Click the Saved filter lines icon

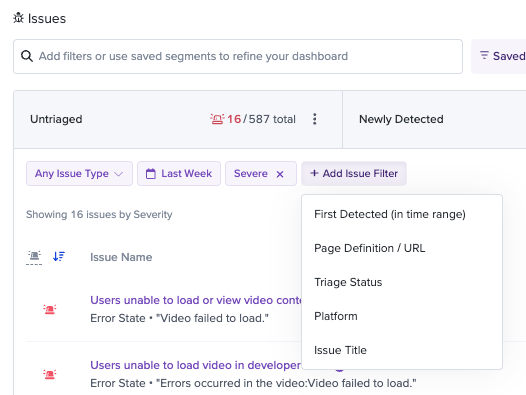484,55
